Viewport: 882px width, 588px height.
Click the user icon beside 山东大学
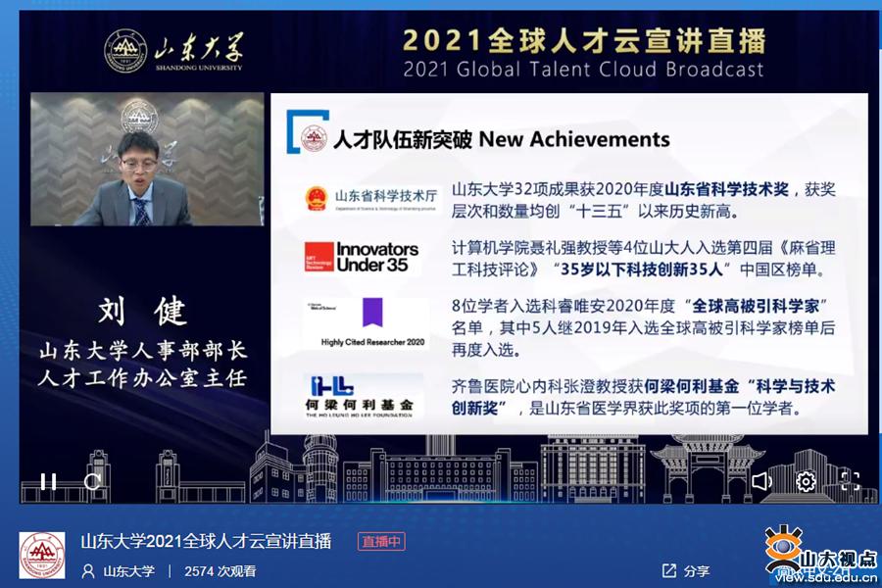coord(88,570)
